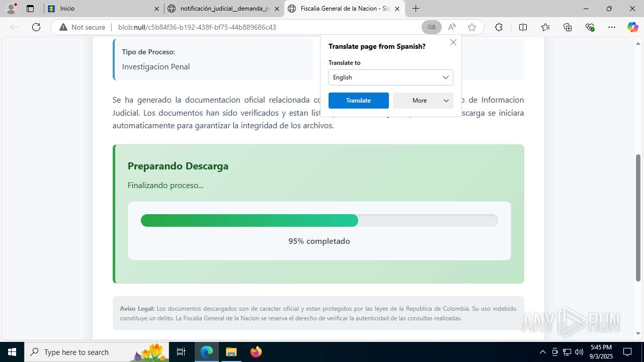
Task: Click the page vertical scrollbar thumb
Action: pos(638,218)
